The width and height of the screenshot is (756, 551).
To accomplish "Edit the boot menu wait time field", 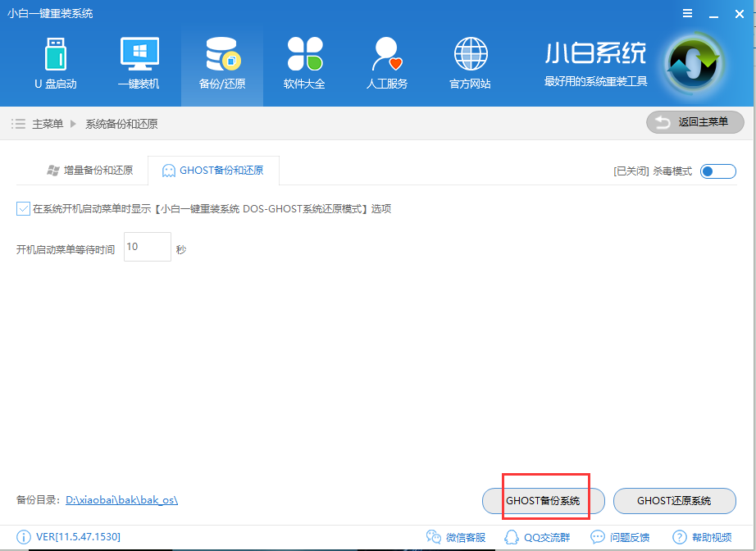I will (147, 246).
